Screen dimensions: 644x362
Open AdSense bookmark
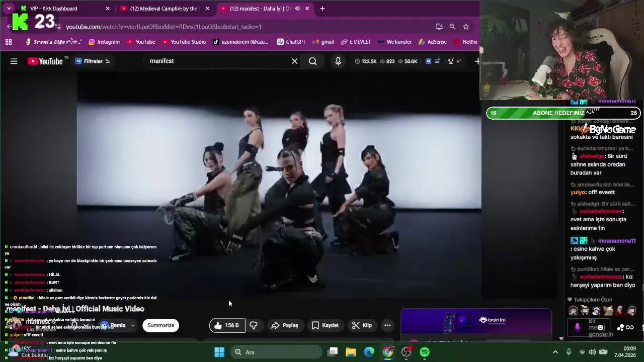click(432, 42)
